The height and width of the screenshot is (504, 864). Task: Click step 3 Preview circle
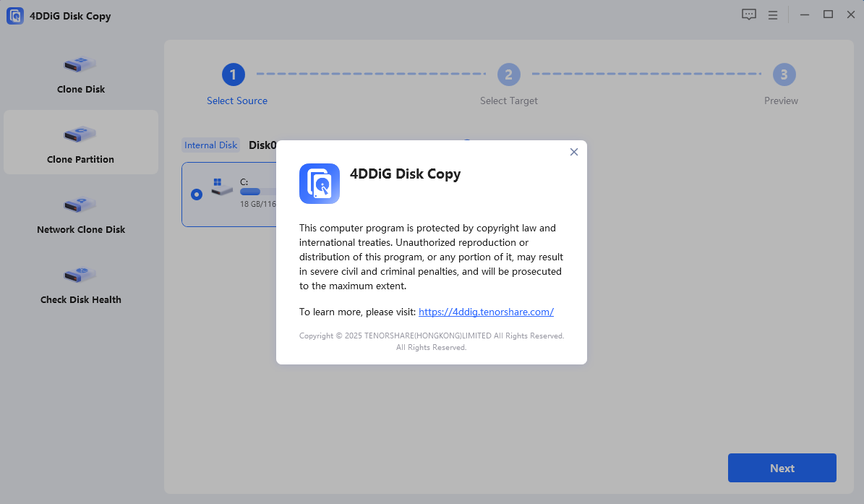(784, 74)
